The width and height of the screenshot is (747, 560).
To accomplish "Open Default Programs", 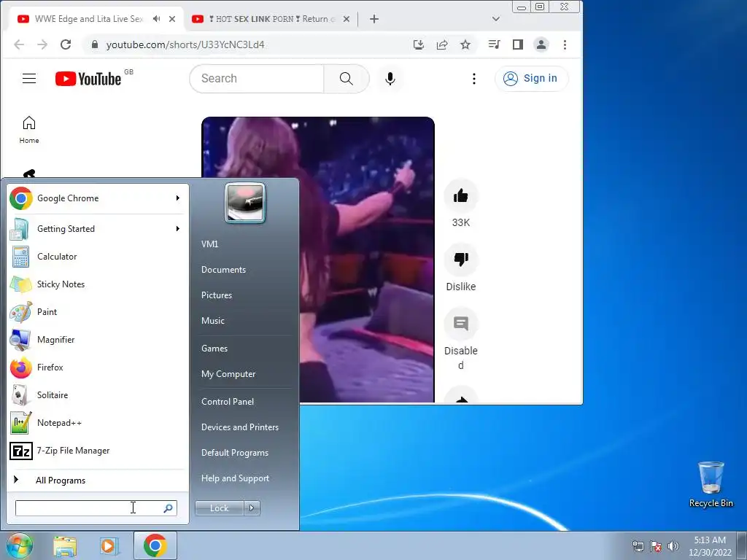I will 235,453.
